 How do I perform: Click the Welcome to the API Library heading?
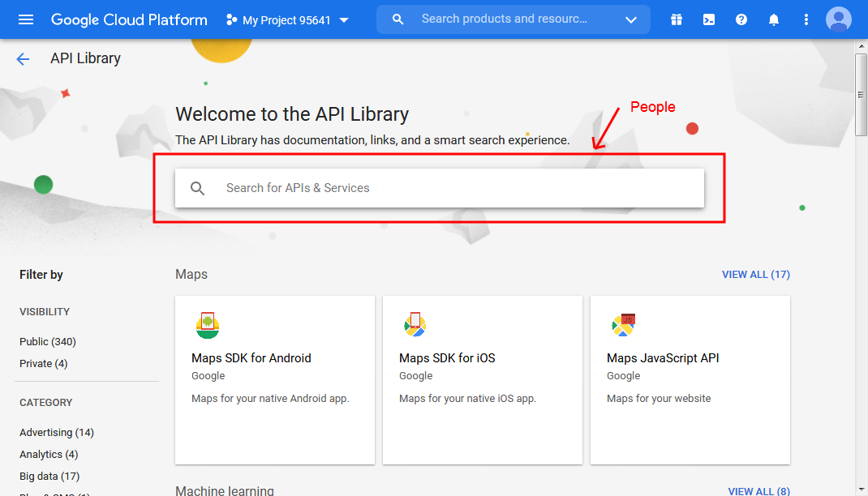[292, 114]
